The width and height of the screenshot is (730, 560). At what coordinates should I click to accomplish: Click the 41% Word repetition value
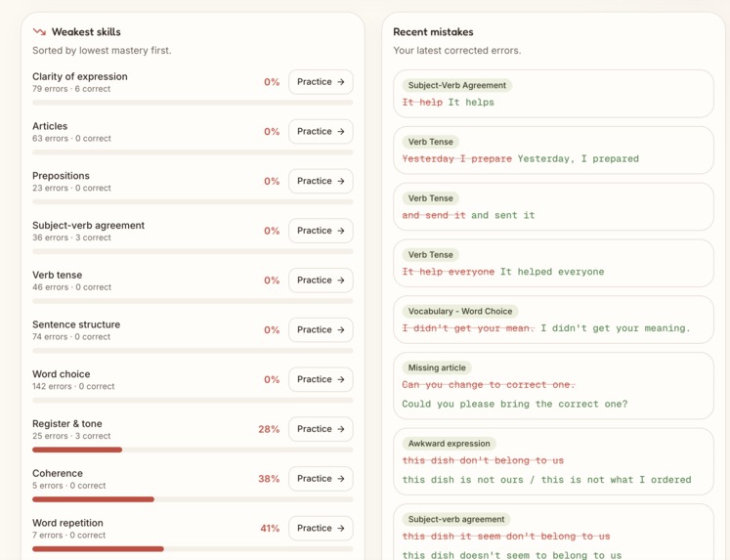270,529
